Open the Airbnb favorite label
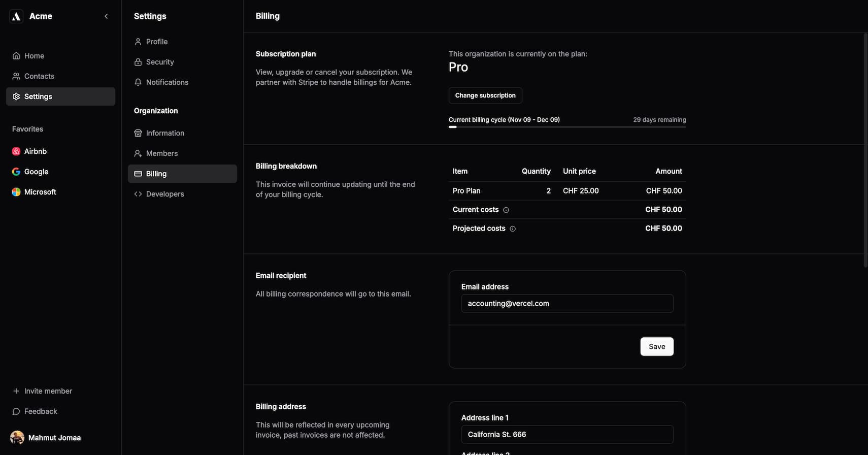 coord(36,151)
